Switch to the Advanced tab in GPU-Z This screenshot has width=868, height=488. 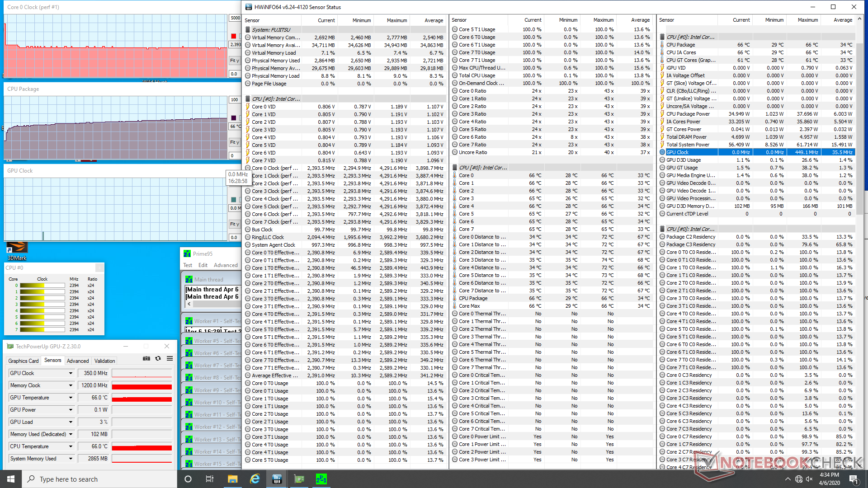(78, 361)
